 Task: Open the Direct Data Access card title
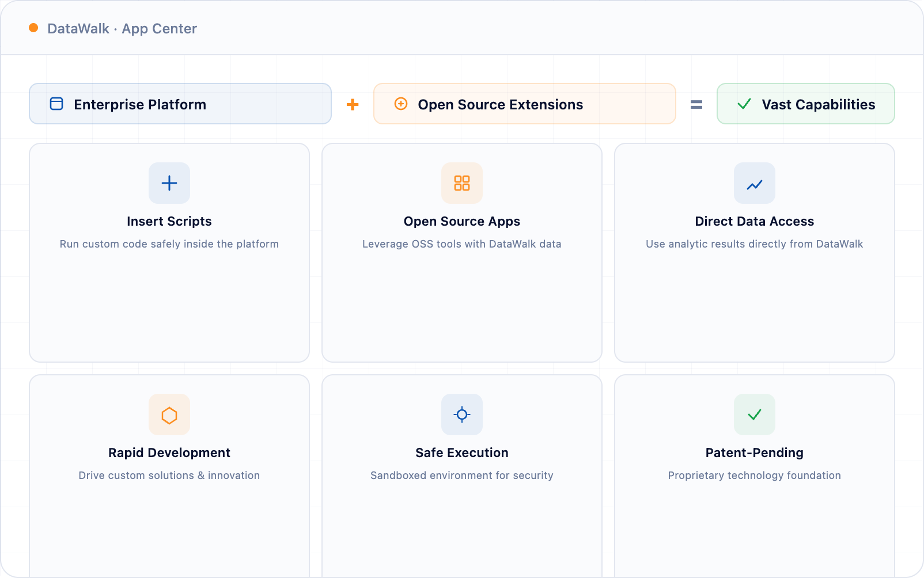coord(755,221)
